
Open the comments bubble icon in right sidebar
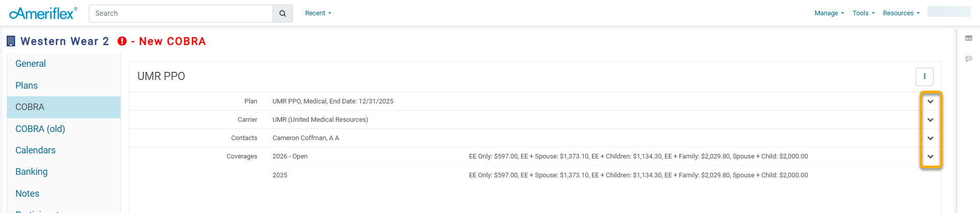[968, 59]
